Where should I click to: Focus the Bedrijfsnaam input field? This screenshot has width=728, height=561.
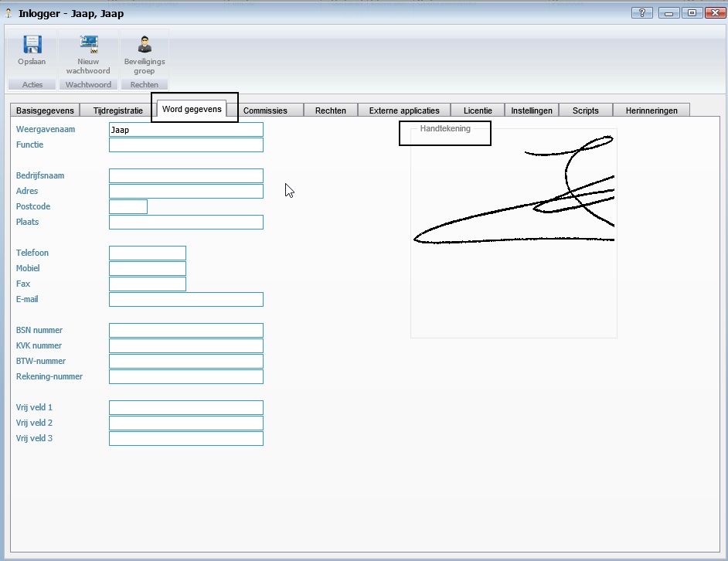pyautogui.click(x=185, y=176)
